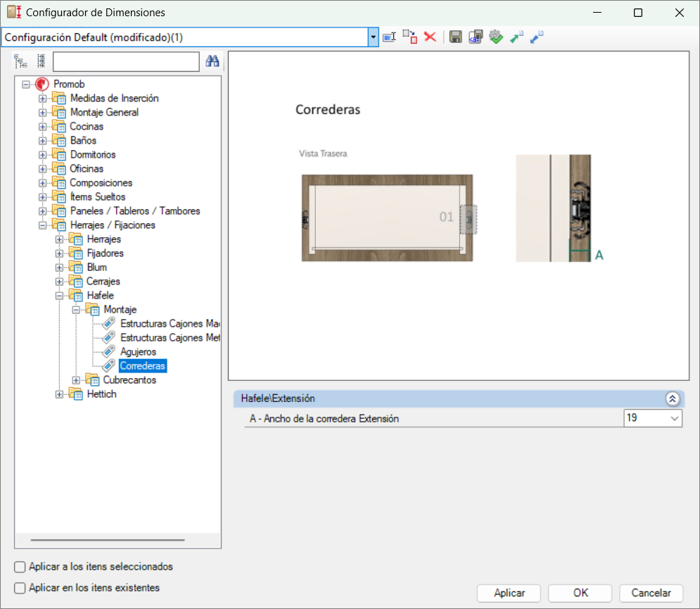
Task: Click the green arrow export icon
Action: [516, 37]
